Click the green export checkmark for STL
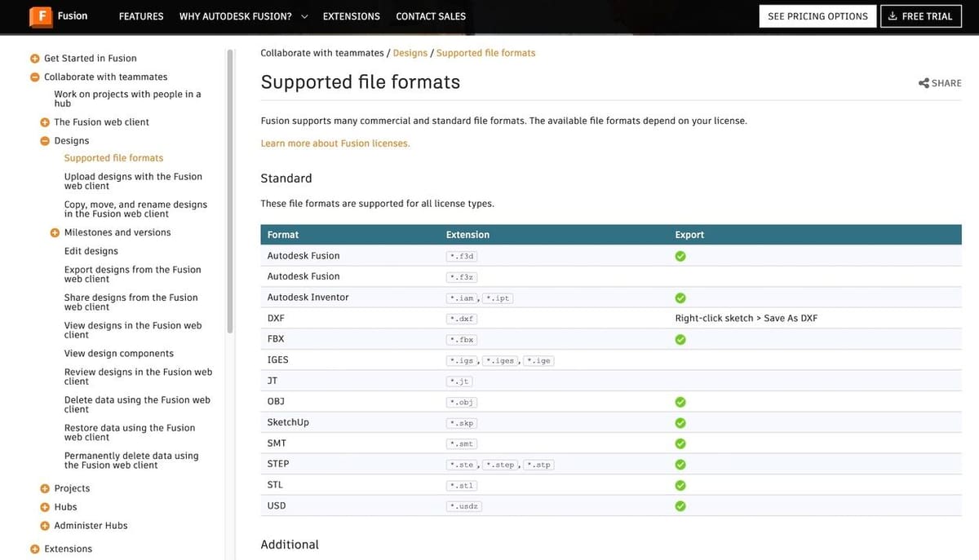The height and width of the screenshot is (560, 979). pos(680,485)
